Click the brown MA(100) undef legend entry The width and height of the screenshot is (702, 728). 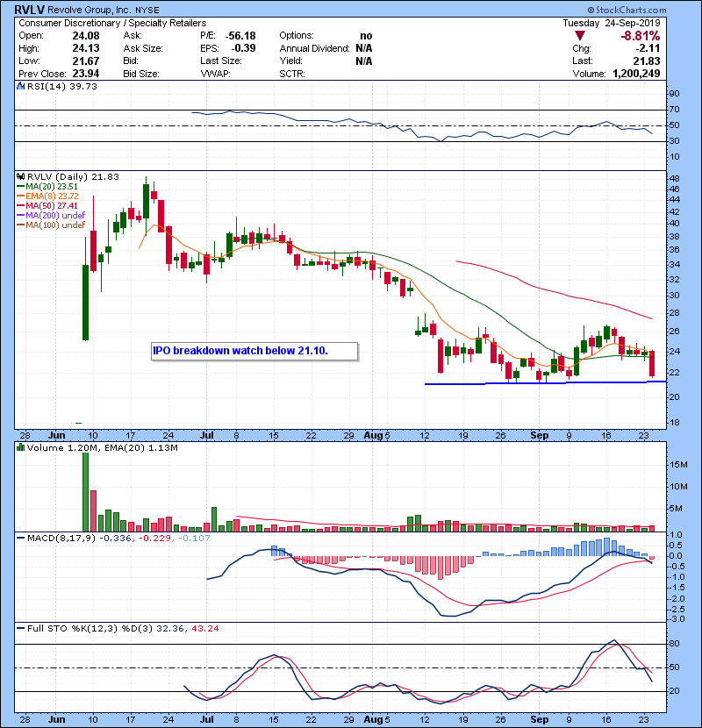[51, 225]
